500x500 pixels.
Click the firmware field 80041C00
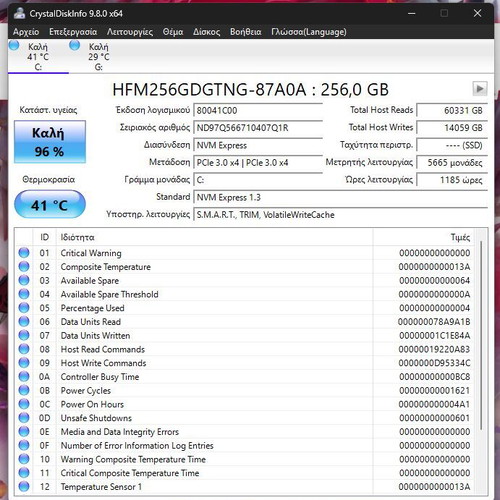click(x=258, y=110)
